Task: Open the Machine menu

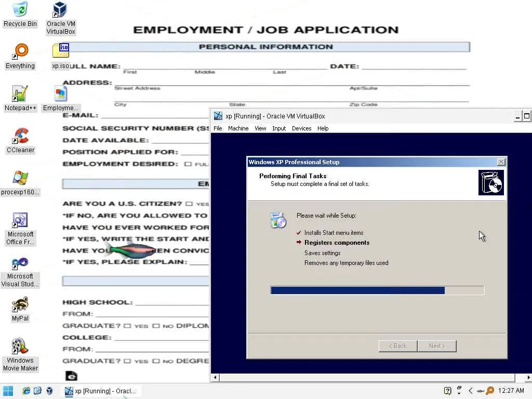Action: click(x=238, y=128)
